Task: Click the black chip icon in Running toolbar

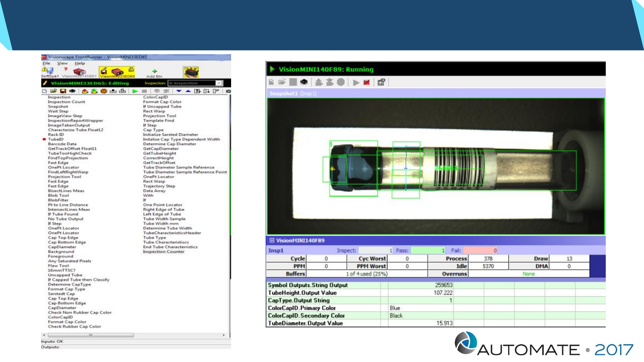Action: 304,82
